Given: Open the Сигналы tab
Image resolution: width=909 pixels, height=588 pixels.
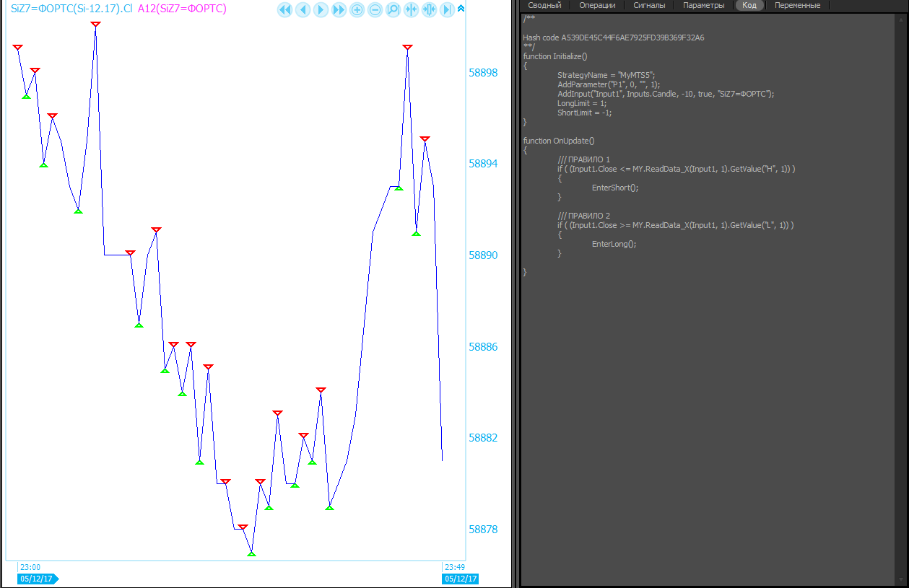Looking at the screenshot, I should [x=649, y=5].
